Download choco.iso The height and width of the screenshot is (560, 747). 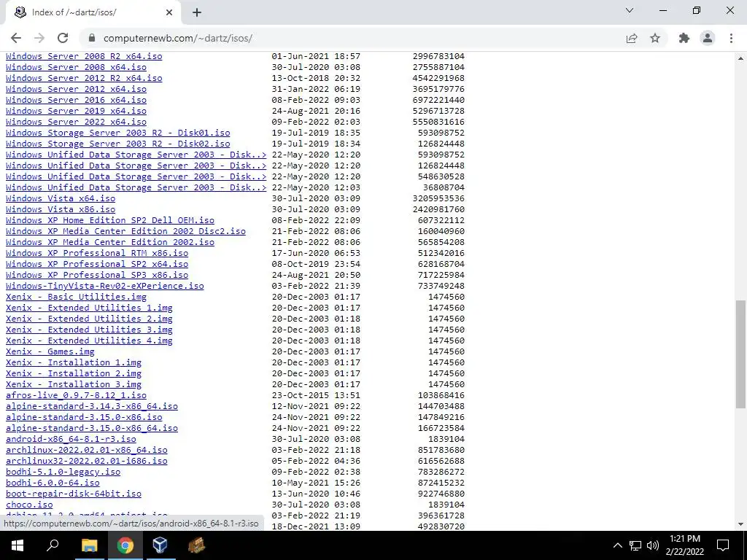point(29,505)
